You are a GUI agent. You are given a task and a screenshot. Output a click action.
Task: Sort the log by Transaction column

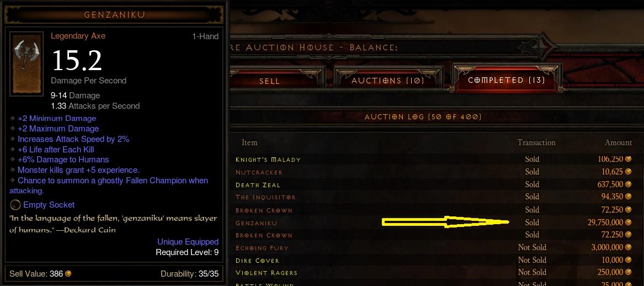(x=536, y=142)
